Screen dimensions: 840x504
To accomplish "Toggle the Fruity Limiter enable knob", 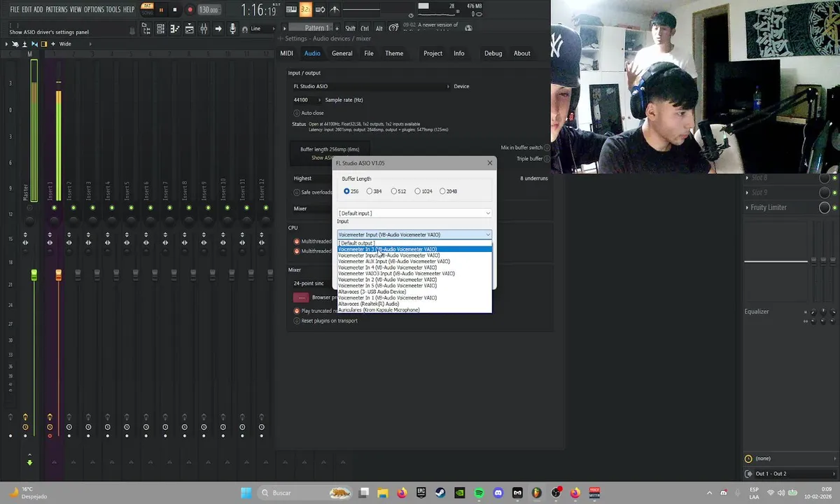I will (x=825, y=207).
